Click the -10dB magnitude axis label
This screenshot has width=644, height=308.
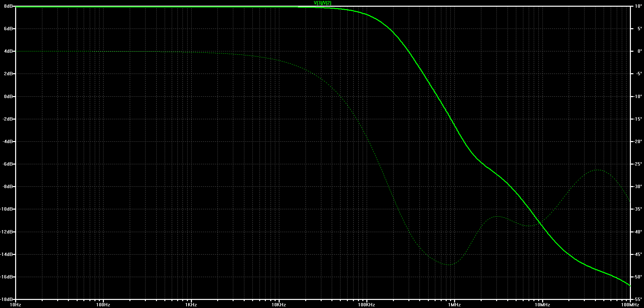coord(7,209)
